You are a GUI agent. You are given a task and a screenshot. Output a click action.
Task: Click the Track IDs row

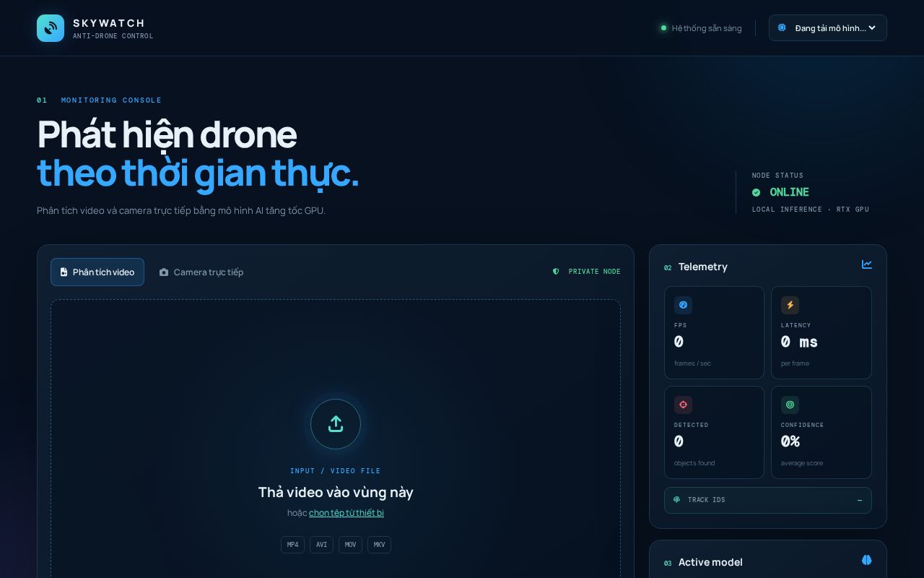[x=768, y=500]
